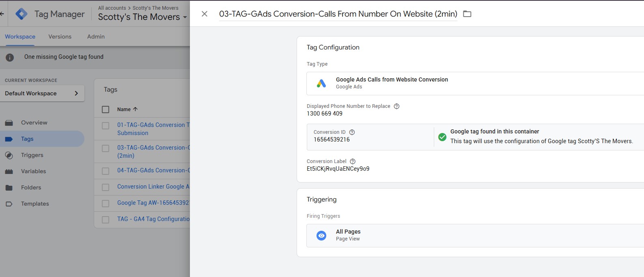Switch to the Admin tab
The width and height of the screenshot is (644, 277).
coord(96,37)
